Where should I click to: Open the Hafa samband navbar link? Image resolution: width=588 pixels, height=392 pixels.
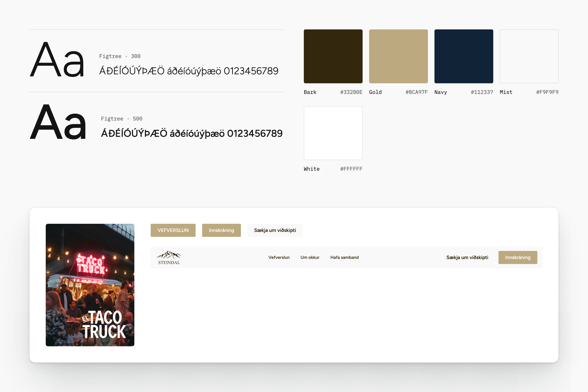click(x=344, y=257)
